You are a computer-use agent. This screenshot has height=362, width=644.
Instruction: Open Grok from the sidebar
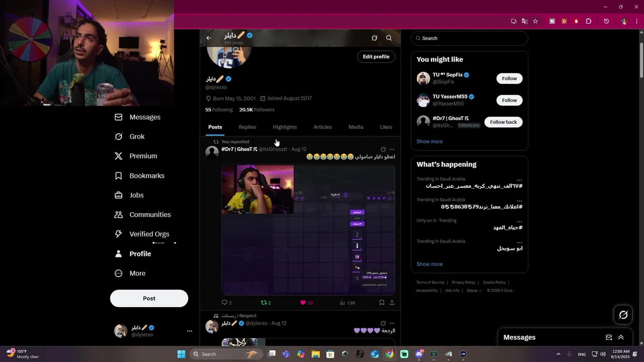(129, 137)
